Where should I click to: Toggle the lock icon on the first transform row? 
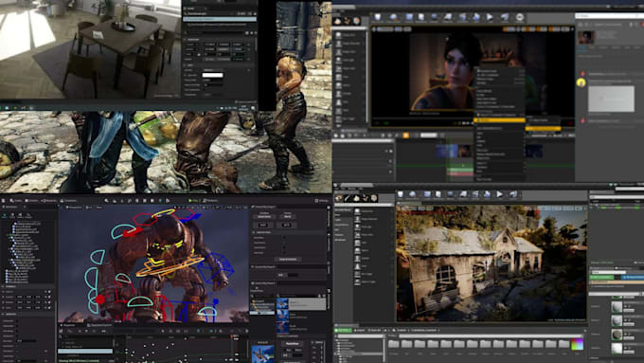[x=49, y=292]
